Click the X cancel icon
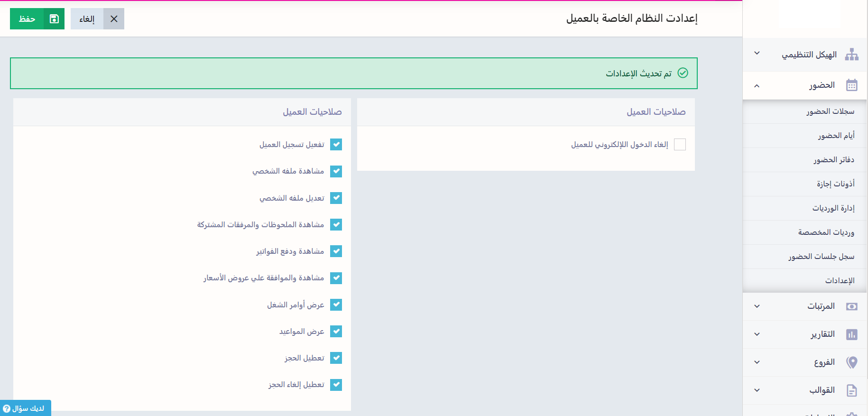This screenshot has width=868, height=416. point(114,19)
